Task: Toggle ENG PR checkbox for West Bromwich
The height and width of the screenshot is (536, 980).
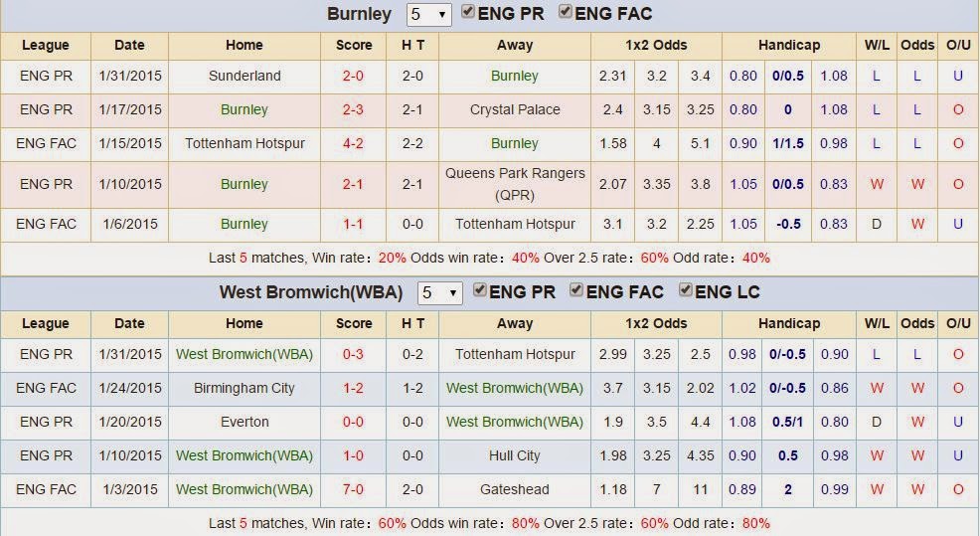Action: [x=481, y=291]
